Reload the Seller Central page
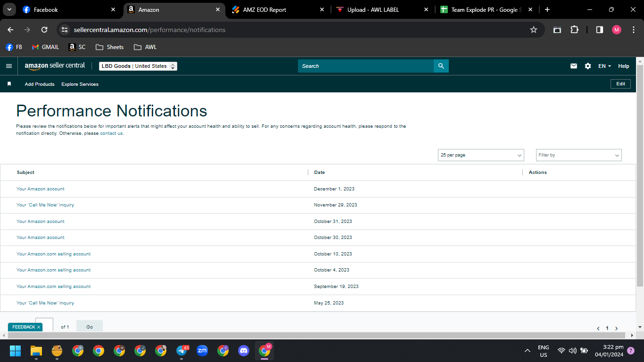 [44, 30]
